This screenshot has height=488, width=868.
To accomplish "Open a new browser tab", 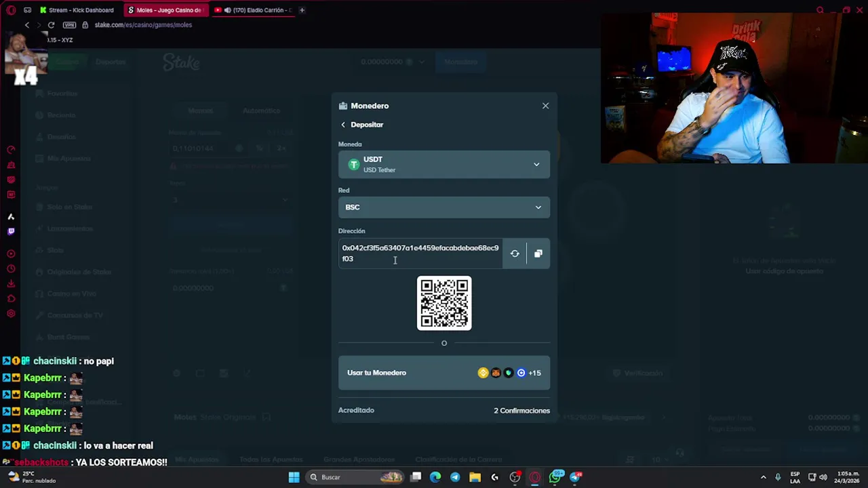I will tap(302, 10).
